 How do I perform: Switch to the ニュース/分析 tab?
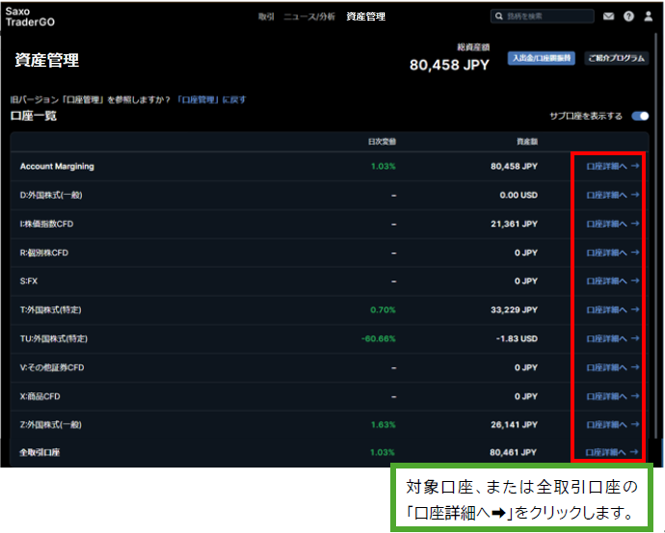[x=309, y=17]
